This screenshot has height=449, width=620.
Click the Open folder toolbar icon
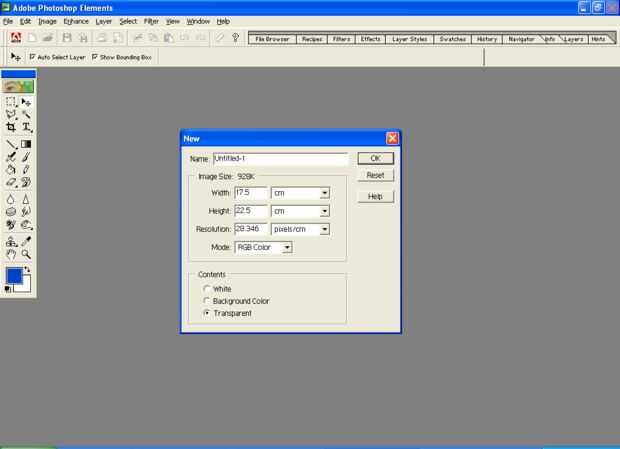coord(48,38)
